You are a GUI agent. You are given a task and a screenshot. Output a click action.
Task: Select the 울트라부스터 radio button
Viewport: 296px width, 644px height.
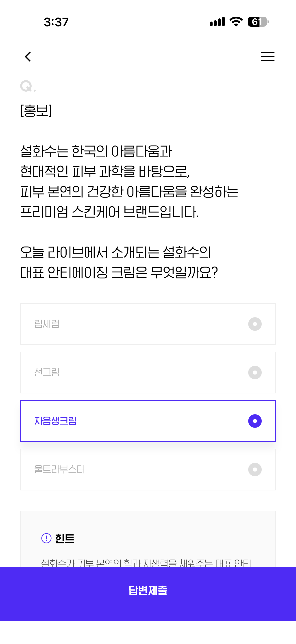point(255,470)
